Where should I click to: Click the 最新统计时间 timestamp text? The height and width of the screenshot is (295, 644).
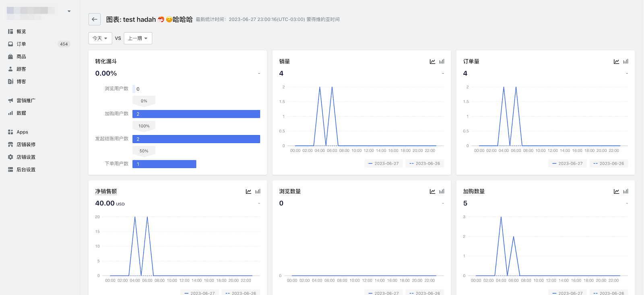268,19
